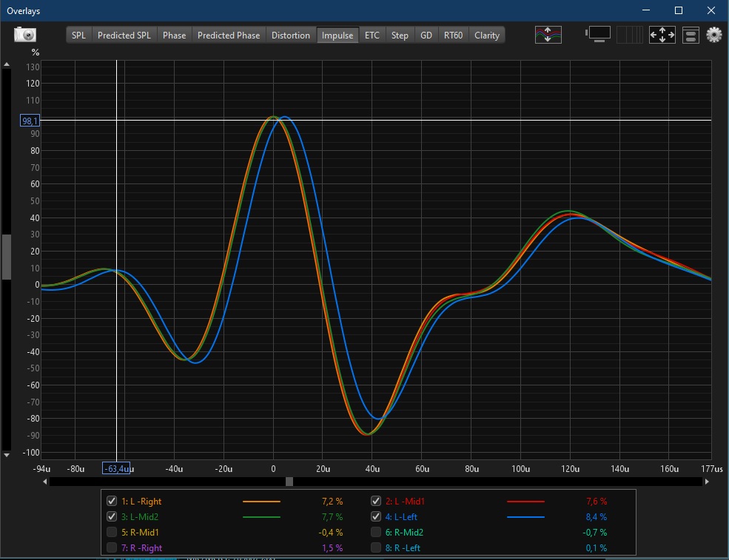The width and height of the screenshot is (729, 560).
Task: Show the 8: R -Left trace
Action: (376, 547)
